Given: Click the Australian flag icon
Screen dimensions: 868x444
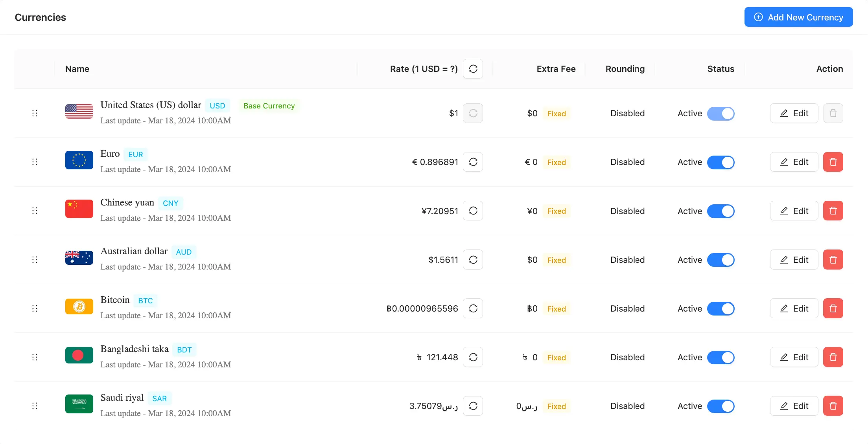Looking at the screenshot, I should [x=79, y=258].
